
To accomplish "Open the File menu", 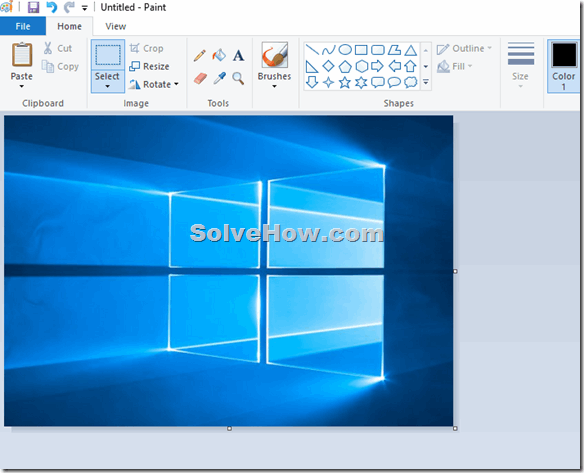I will pyautogui.click(x=23, y=26).
